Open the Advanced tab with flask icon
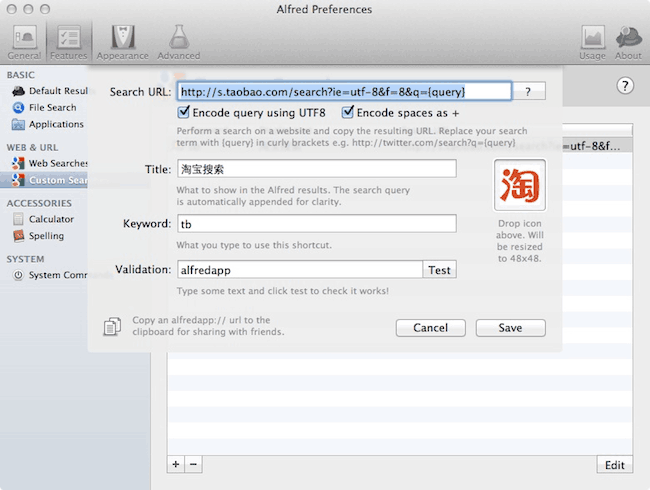This screenshot has width=650, height=490. click(179, 42)
